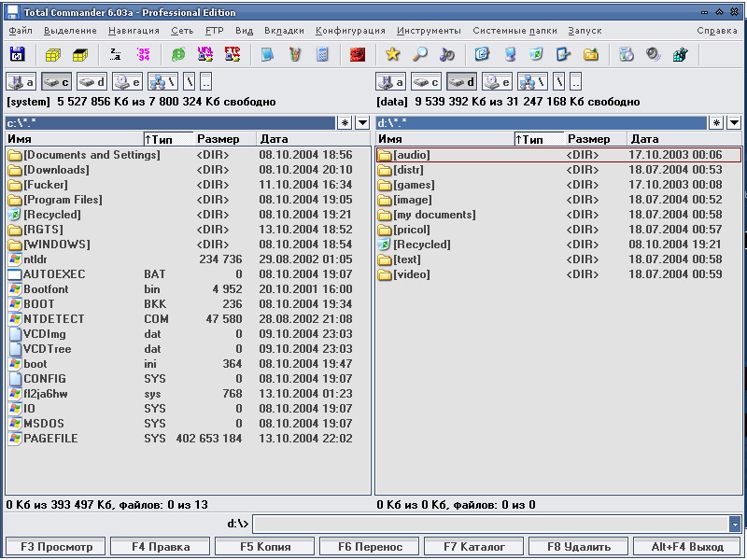Click the pink '95/'94 toolbar icon

(x=143, y=54)
